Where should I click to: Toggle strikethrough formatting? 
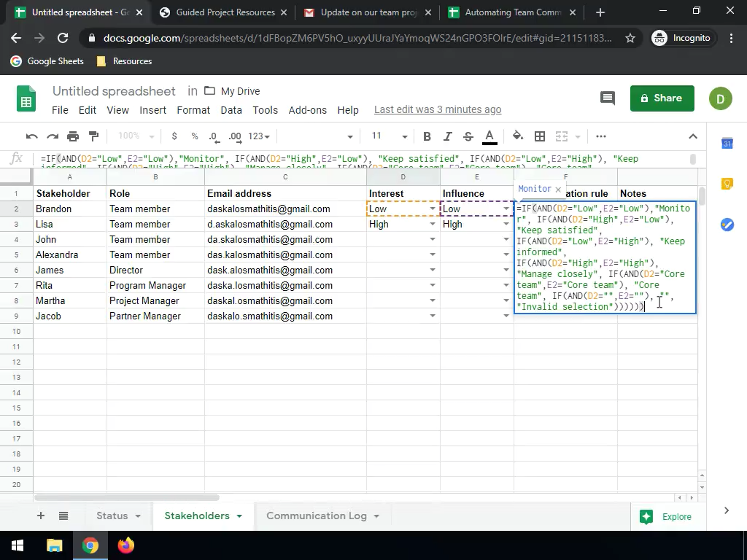coord(468,136)
